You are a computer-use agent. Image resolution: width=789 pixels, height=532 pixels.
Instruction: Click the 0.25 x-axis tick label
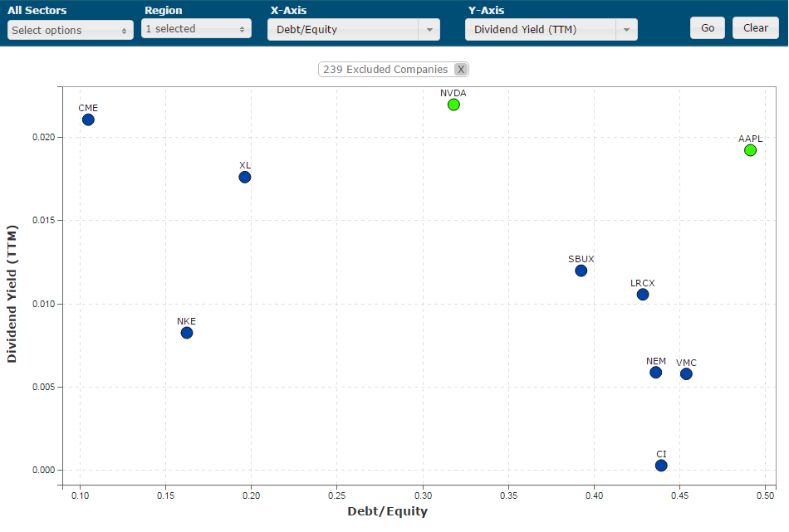337,495
